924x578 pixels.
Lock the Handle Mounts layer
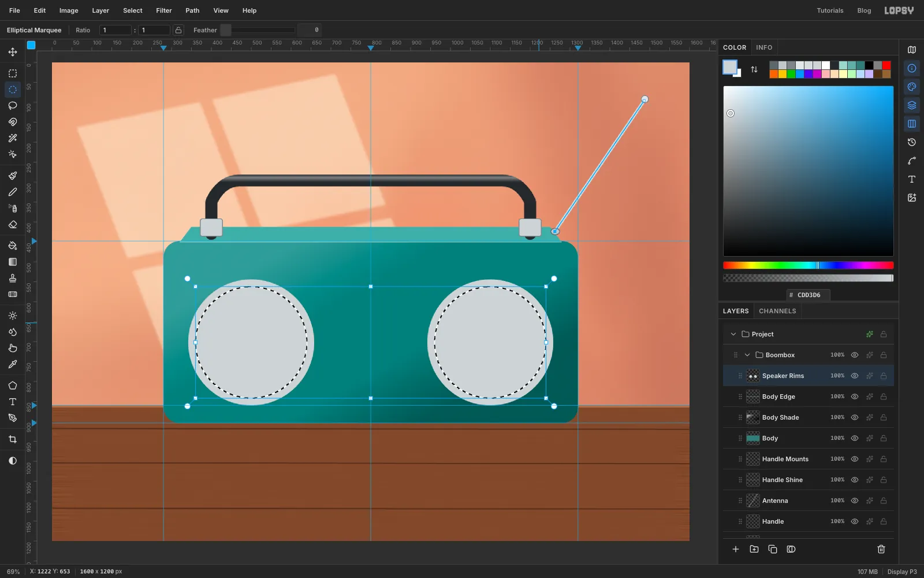[x=884, y=459]
